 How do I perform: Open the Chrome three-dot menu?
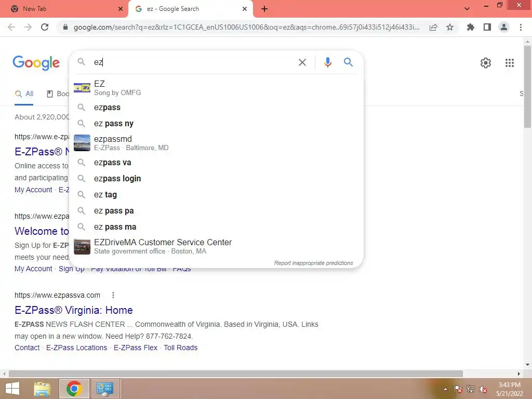[521, 27]
